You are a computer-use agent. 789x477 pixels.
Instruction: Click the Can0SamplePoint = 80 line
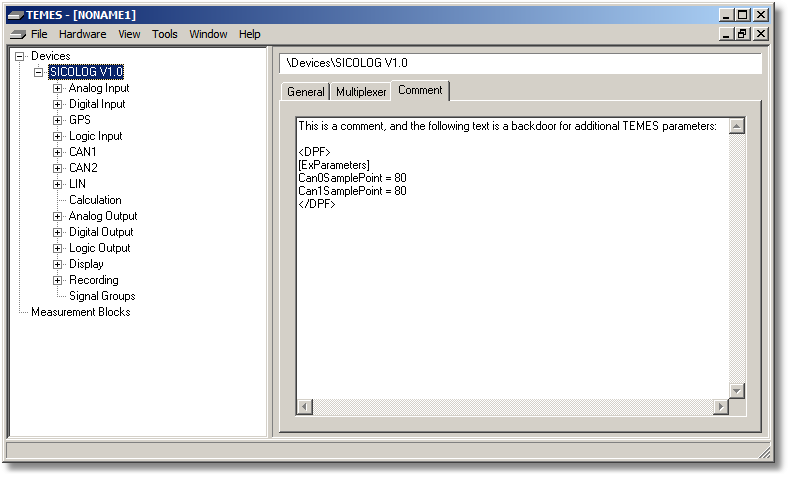point(352,178)
